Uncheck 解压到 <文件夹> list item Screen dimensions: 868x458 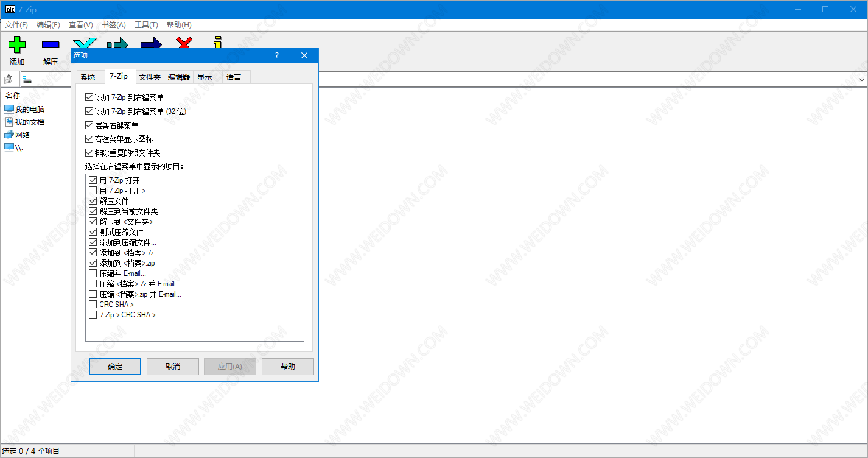point(93,222)
